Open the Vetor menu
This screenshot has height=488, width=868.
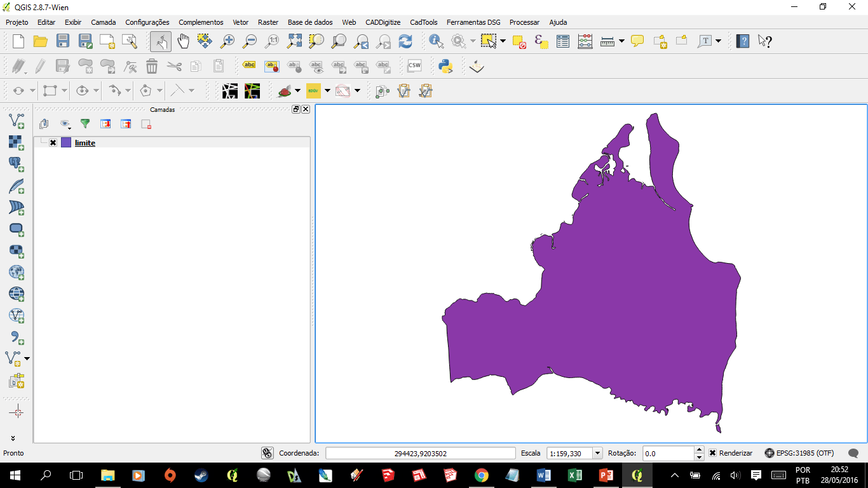pyautogui.click(x=240, y=22)
